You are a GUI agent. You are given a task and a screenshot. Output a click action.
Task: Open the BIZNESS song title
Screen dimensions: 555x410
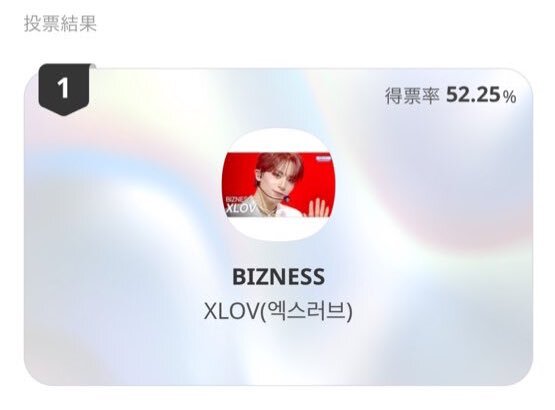pyautogui.click(x=278, y=277)
